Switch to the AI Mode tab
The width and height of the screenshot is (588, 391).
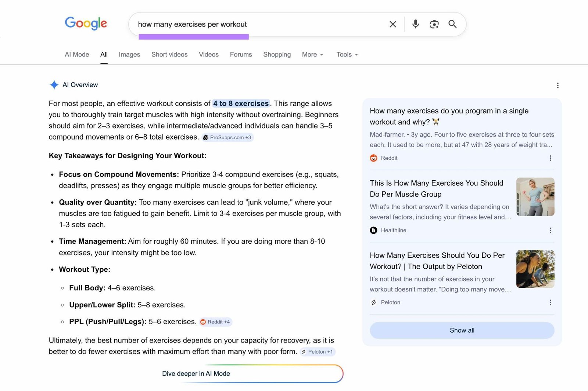[77, 54]
